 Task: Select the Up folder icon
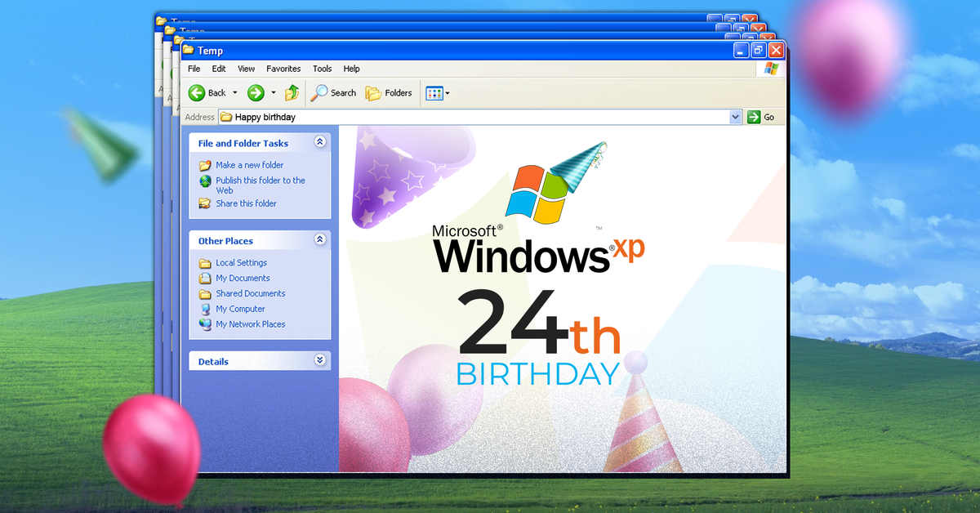coord(292,92)
